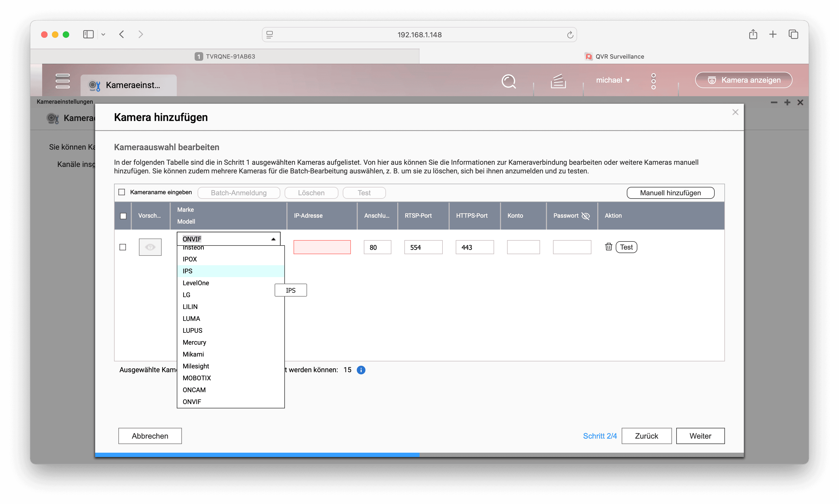Open the search magnifier in QVR header

point(508,81)
